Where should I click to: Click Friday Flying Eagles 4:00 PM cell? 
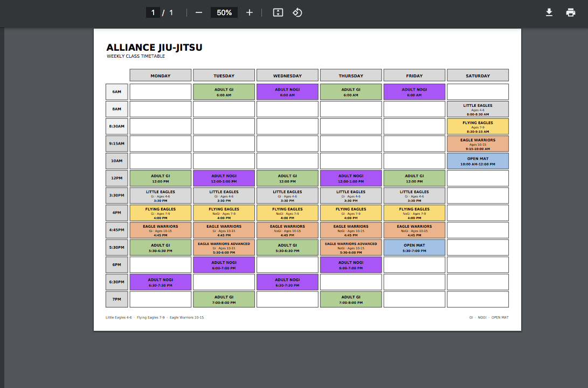pos(414,213)
